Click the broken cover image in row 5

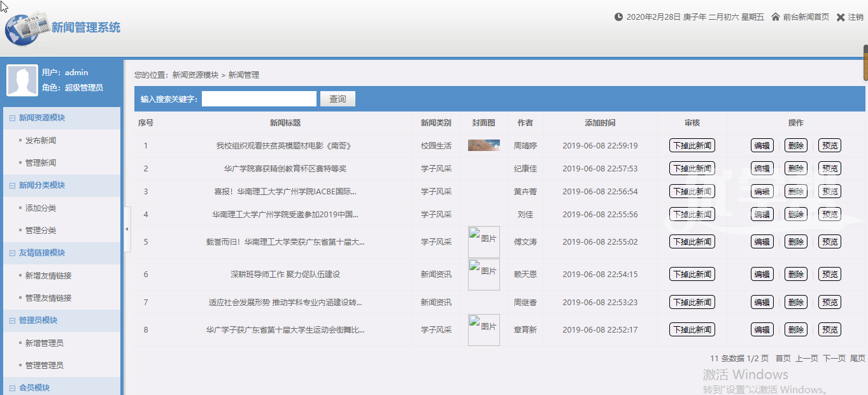pyautogui.click(x=483, y=241)
